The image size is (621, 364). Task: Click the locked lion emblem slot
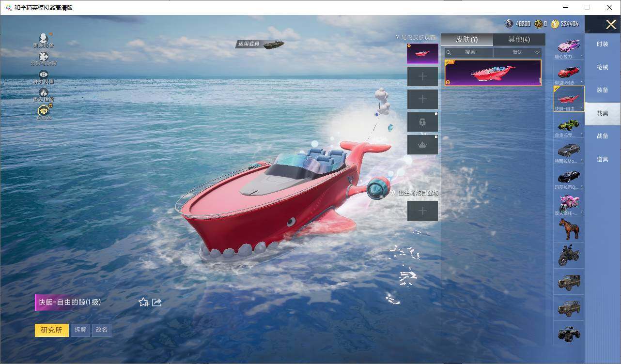click(x=422, y=122)
